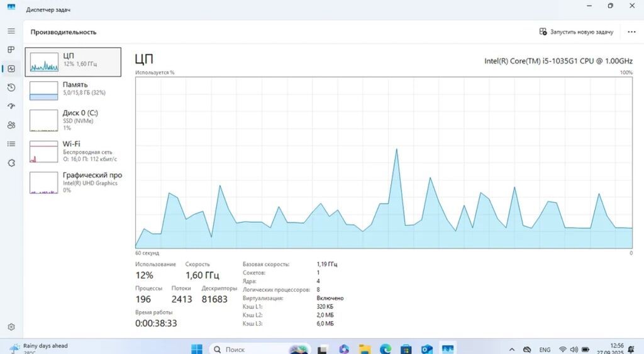Click the battery tray icon
This screenshot has width=644, height=354.
click(586, 350)
